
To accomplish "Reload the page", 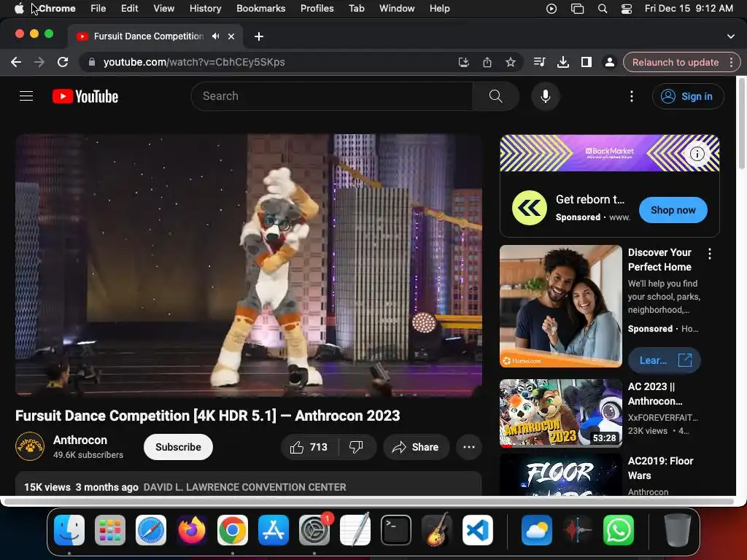I will tap(63, 63).
